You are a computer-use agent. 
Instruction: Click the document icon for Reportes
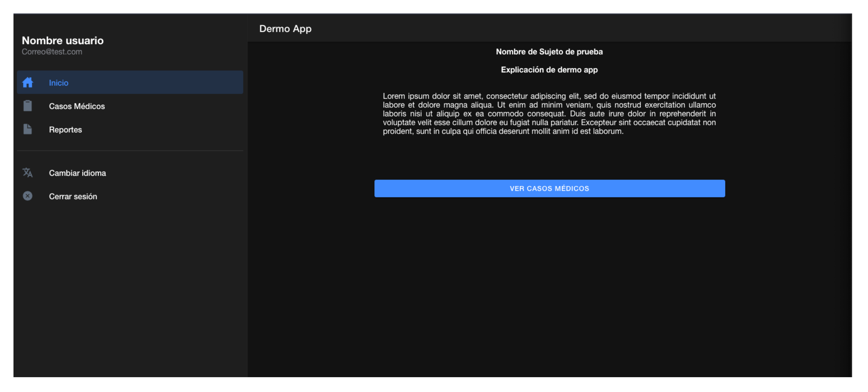click(x=28, y=129)
